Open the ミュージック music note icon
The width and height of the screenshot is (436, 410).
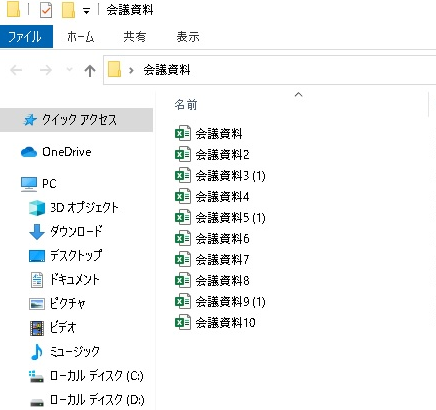37,352
